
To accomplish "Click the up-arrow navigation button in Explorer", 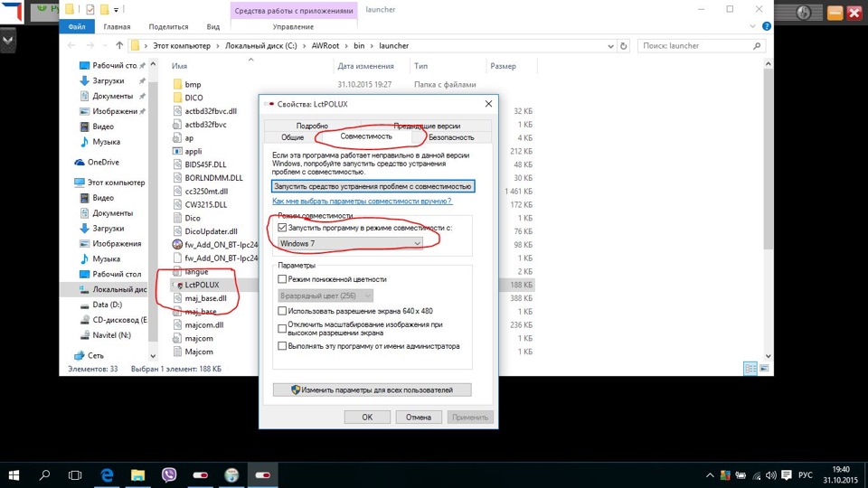I will [119, 45].
